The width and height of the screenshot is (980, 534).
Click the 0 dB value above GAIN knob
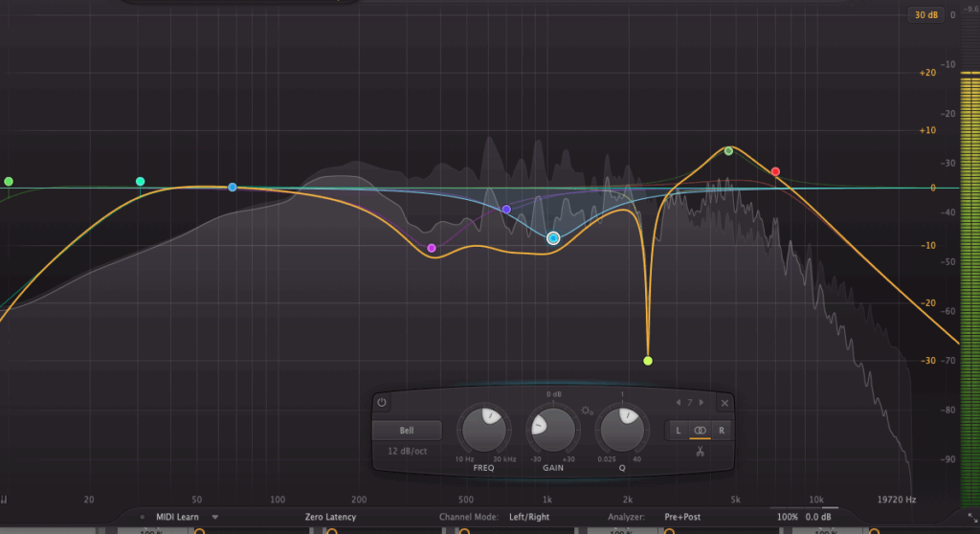554,394
